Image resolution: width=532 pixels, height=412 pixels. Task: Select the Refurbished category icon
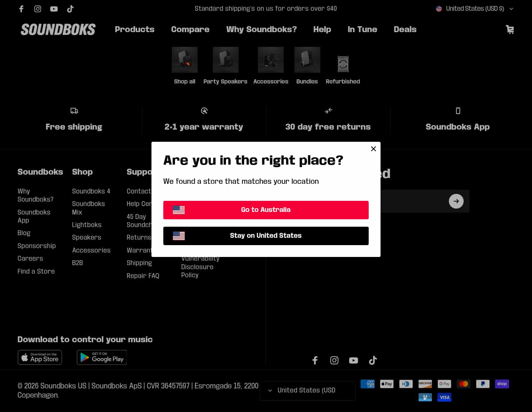[343, 64]
